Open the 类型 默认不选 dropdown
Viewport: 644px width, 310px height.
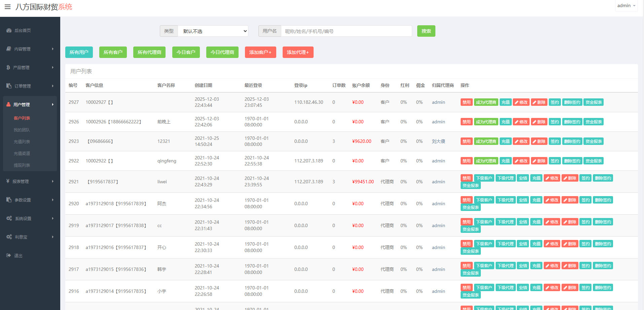coord(213,31)
